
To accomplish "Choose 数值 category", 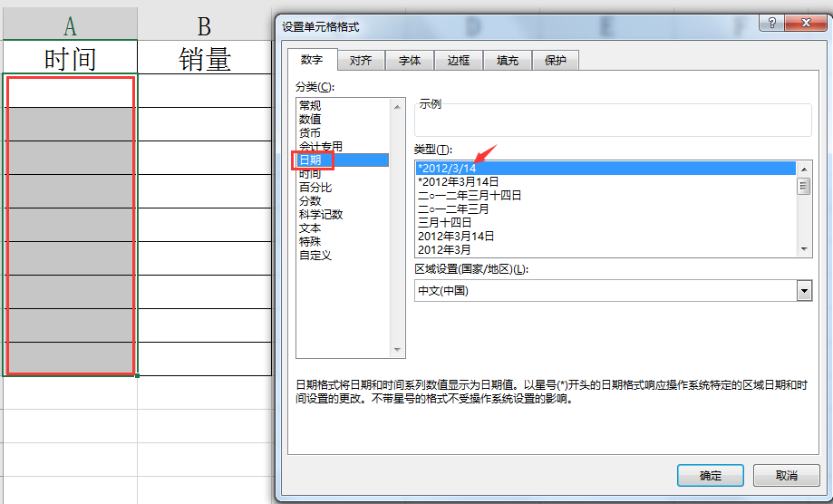I will 344,119.
